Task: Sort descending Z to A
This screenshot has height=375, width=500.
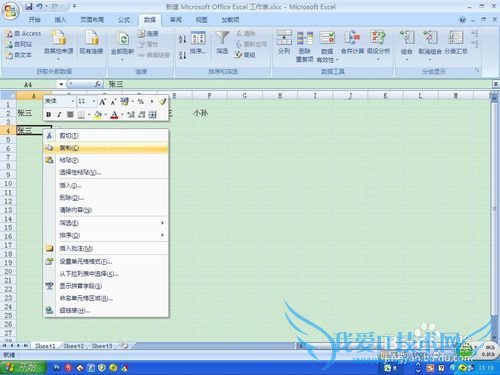Action: click(x=182, y=55)
